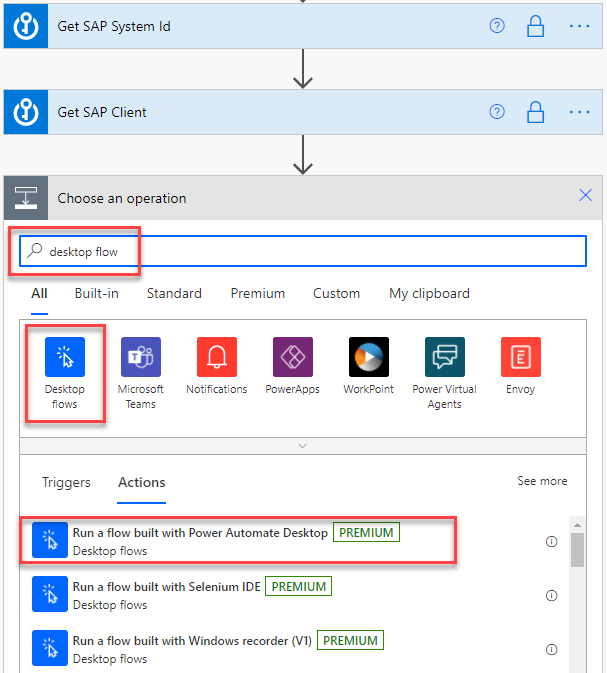Expand the Get SAP Client step

click(303, 112)
